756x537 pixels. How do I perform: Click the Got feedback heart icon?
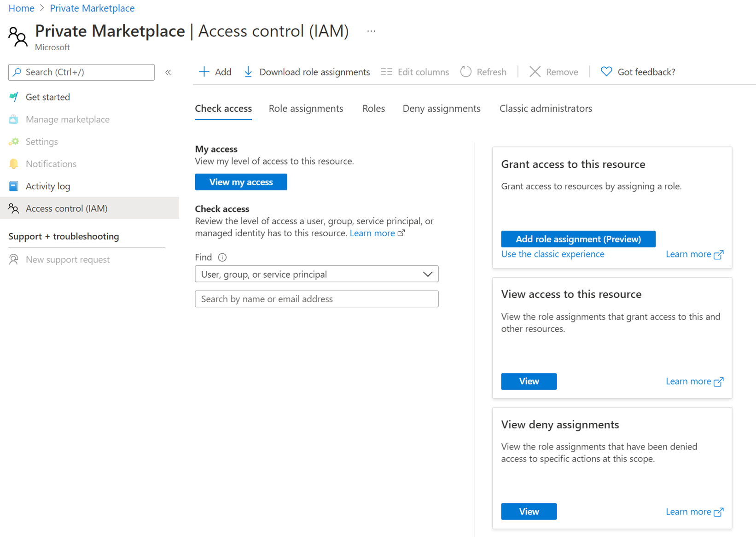coord(606,72)
